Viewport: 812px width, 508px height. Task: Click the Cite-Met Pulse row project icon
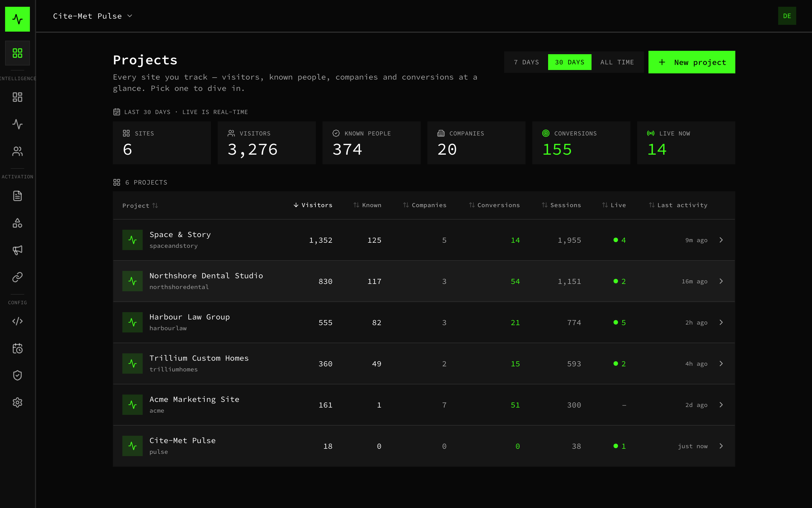click(133, 446)
